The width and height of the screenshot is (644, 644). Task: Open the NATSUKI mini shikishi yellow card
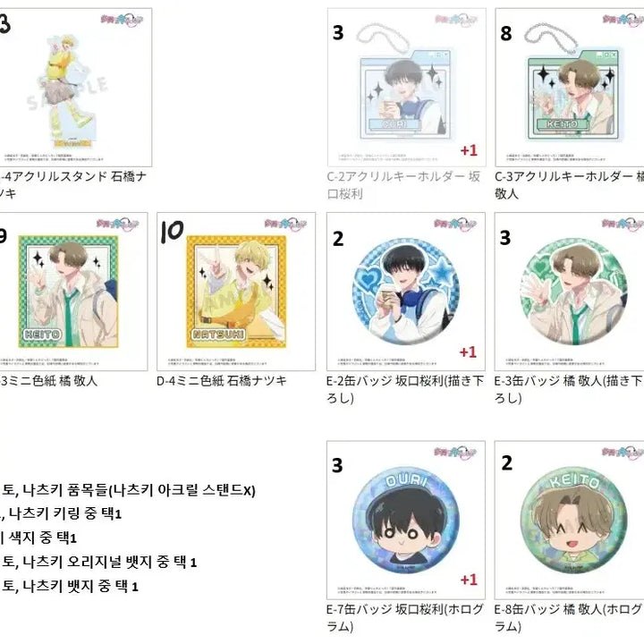236,292
